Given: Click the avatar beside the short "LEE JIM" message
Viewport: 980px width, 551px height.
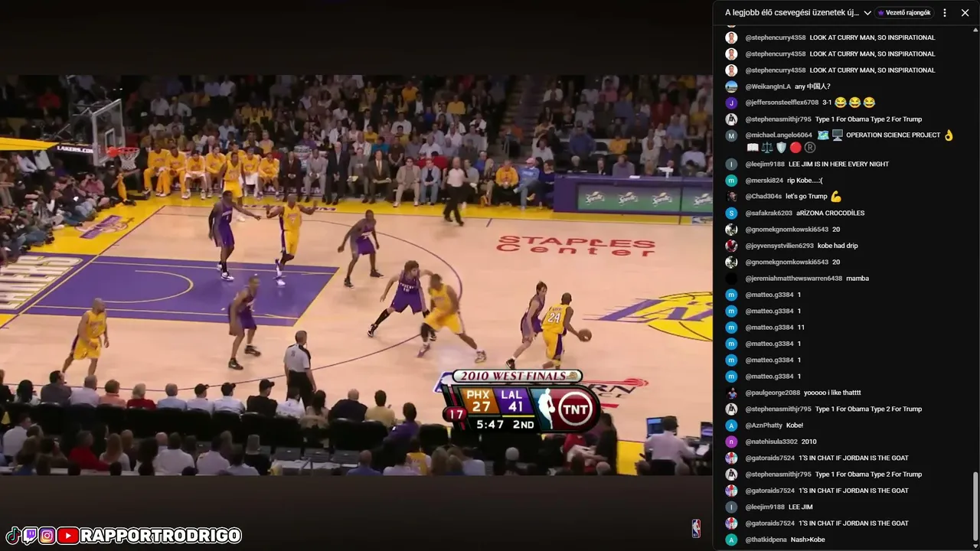Looking at the screenshot, I should (731, 507).
